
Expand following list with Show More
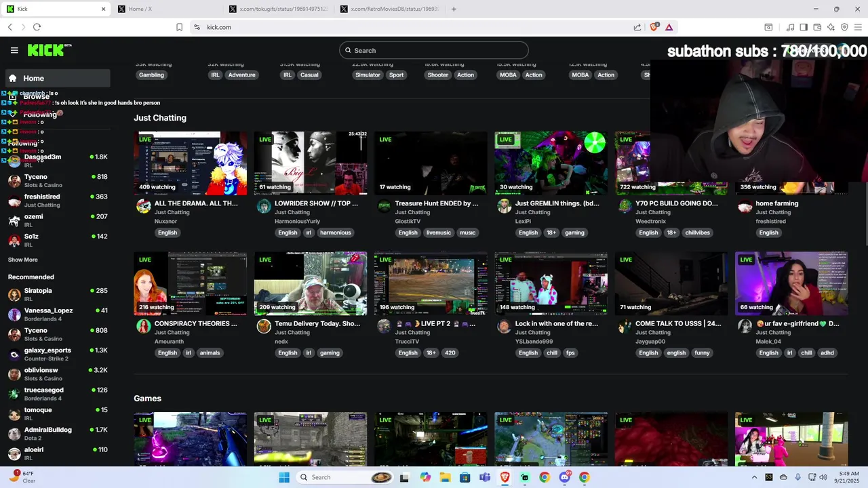coord(23,260)
